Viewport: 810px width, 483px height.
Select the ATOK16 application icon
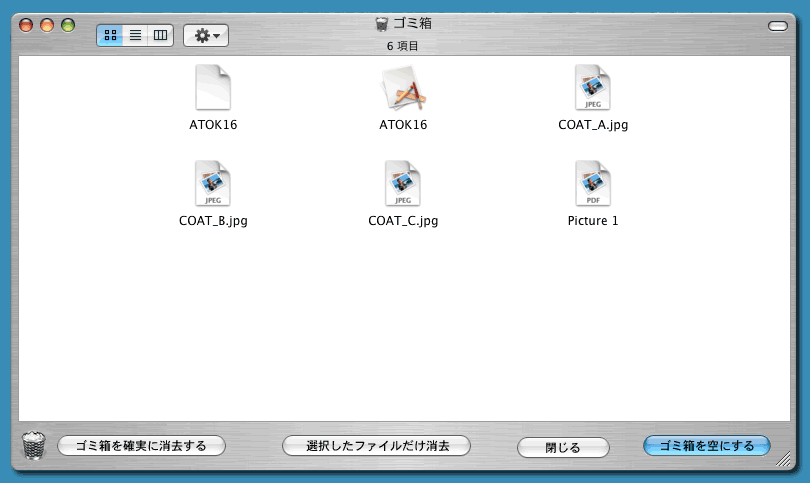[403, 88]
